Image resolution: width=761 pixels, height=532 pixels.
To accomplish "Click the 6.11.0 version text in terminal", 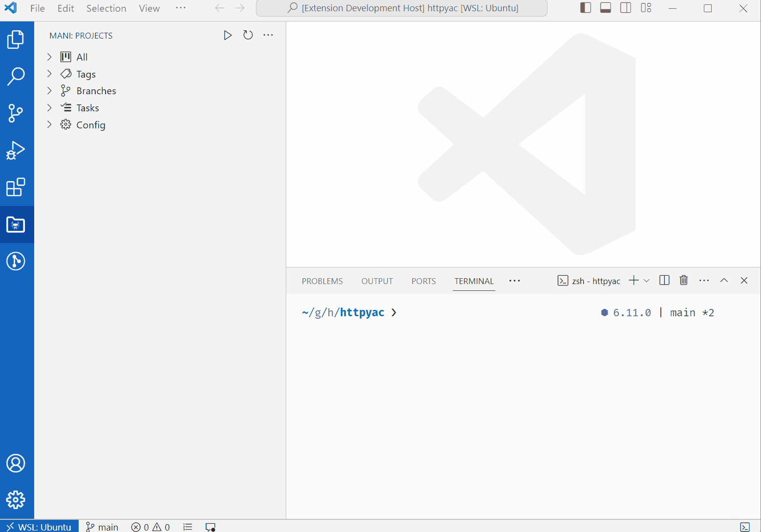I will click(x=632, y=313).
